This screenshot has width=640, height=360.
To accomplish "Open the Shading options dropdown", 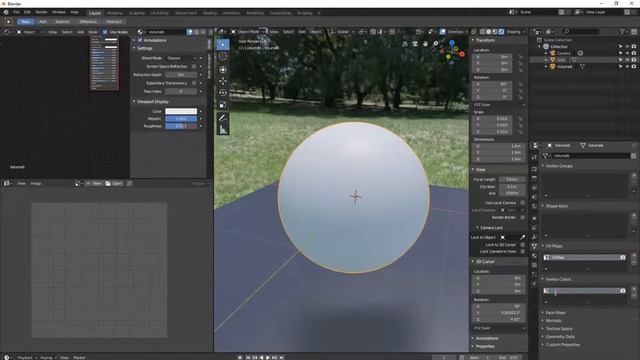I will click(516, 32).
